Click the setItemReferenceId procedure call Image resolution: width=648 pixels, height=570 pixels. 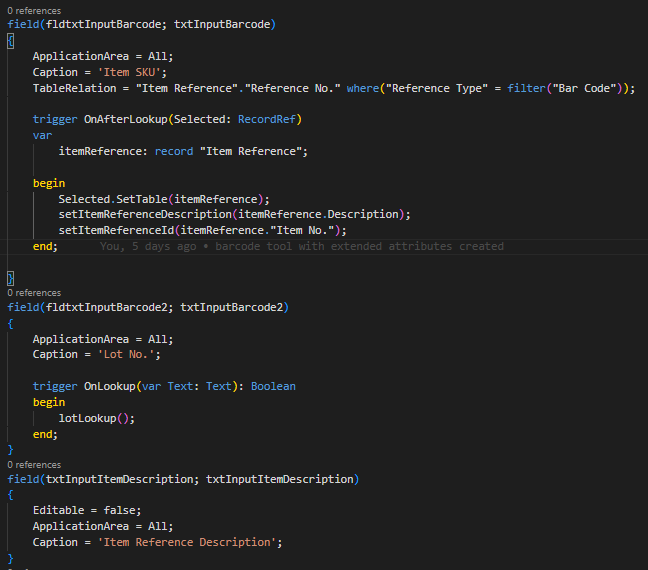click(x=116, y=230)
